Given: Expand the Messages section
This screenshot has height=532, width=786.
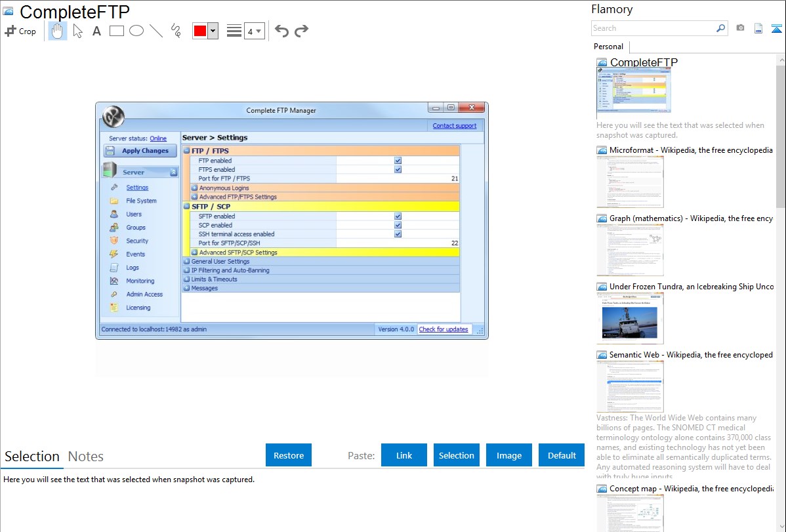Looking at the screenshot, I should coord(186,289).
